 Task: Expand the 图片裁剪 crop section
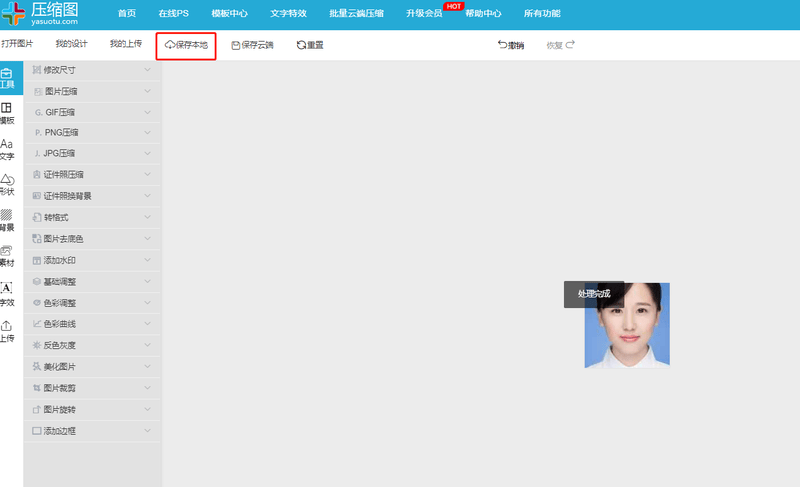92,386
